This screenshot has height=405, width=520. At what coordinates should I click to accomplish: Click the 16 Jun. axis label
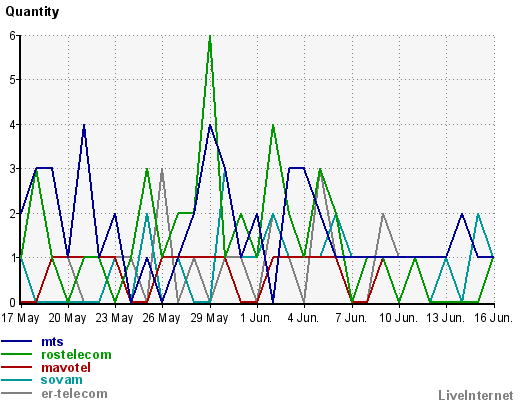click(x=493, y=318)
